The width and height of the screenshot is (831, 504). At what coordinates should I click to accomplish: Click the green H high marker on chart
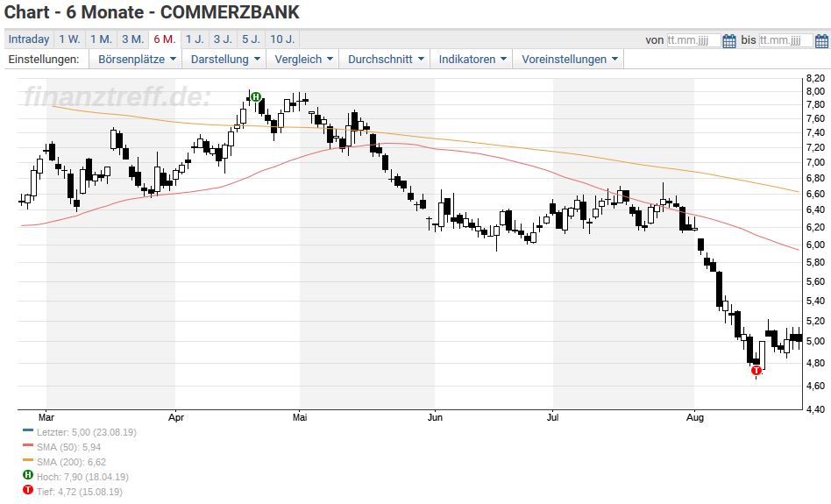[255, 96]
